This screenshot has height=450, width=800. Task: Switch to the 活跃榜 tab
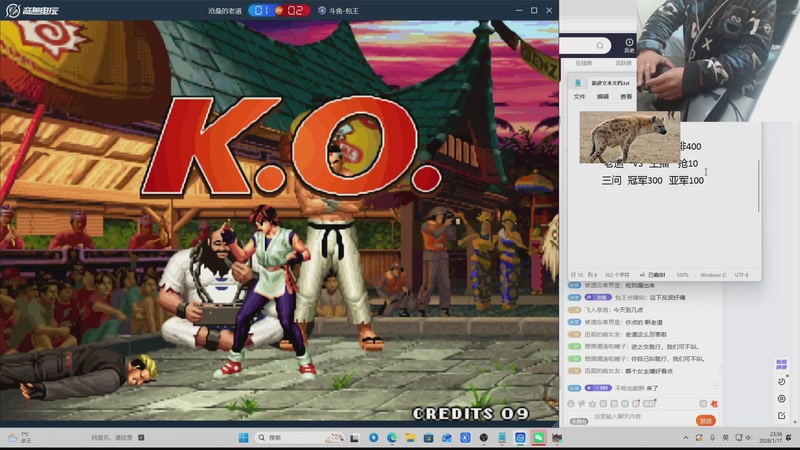[623, 63]
